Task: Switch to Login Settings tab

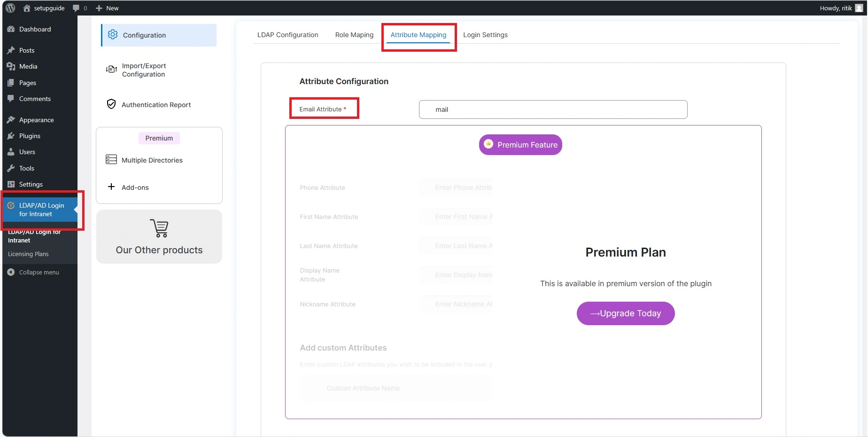Action: pos(485,35)
